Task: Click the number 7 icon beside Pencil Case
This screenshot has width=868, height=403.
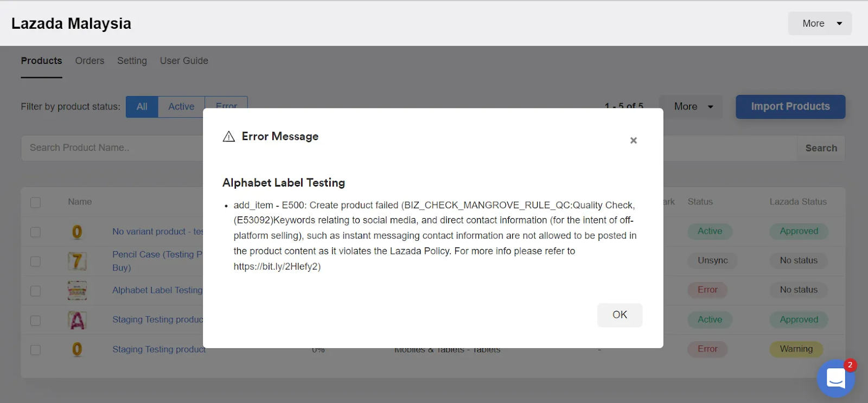Action: click(76, 261)
